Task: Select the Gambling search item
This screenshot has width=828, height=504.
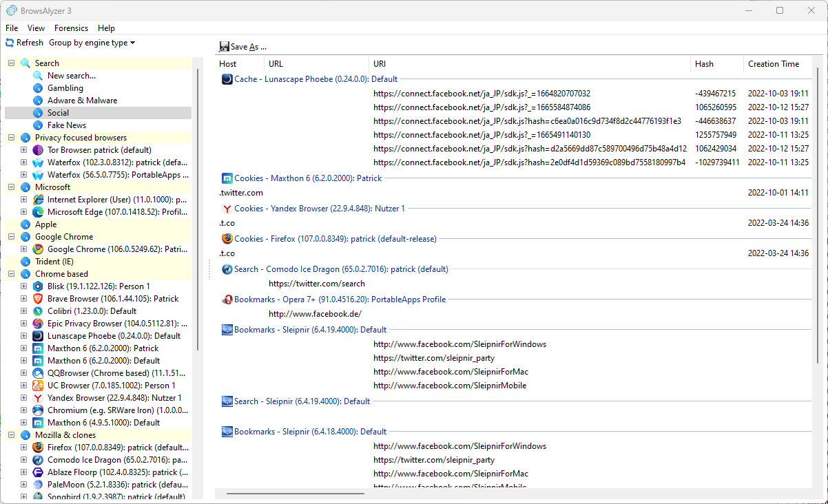Action: tap(65, 88)
